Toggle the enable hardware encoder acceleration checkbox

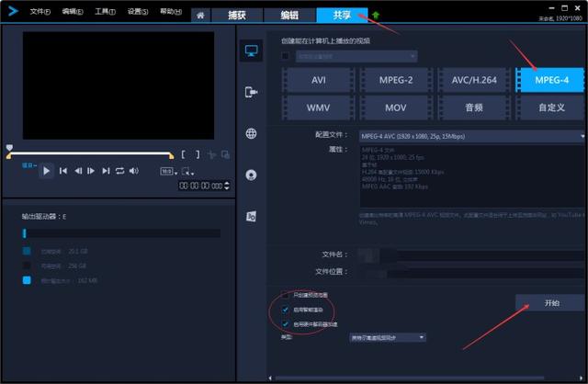coord(286,324)
